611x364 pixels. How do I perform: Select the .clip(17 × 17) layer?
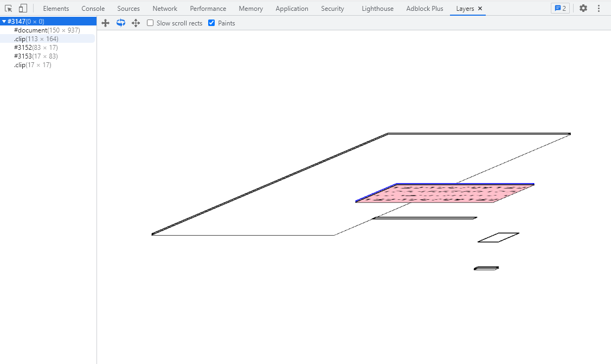pos(33,64)
